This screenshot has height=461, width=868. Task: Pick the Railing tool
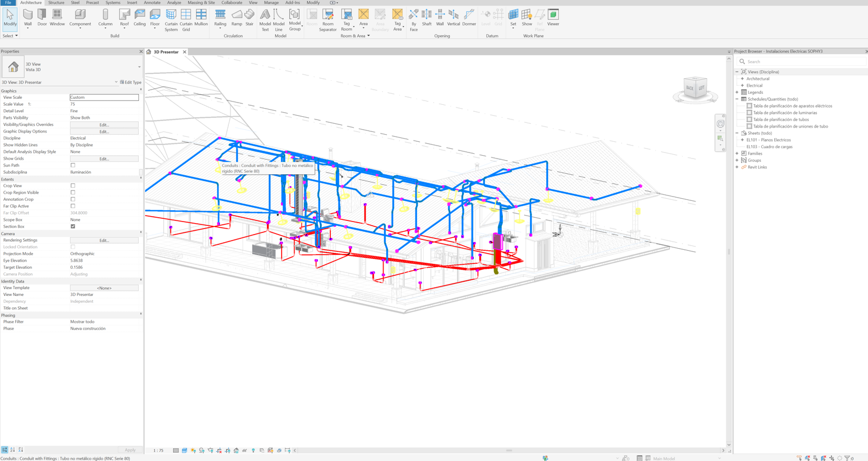click(220, 17)
